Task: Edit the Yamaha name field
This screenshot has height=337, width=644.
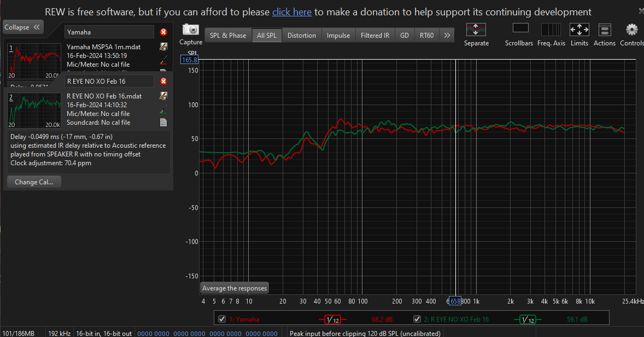Action: coord(109,32)
